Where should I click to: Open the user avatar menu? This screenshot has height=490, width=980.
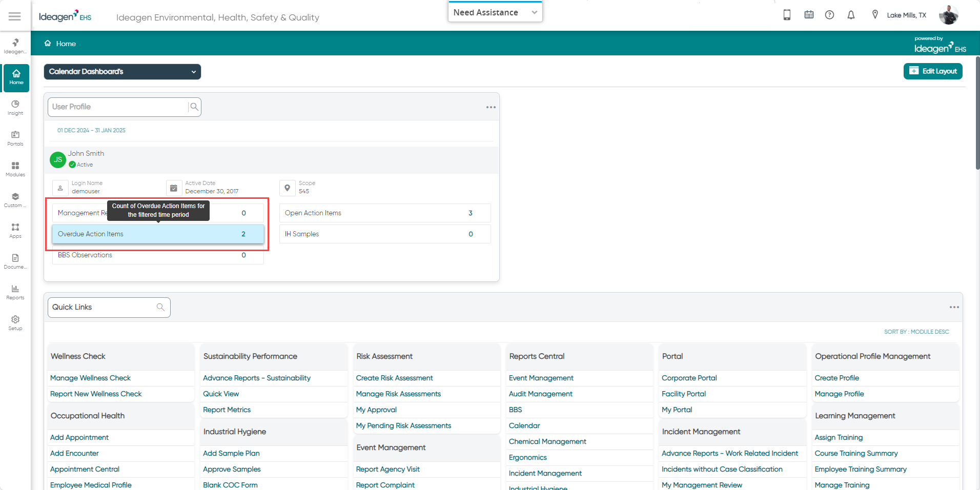click(x=948, y=15)
